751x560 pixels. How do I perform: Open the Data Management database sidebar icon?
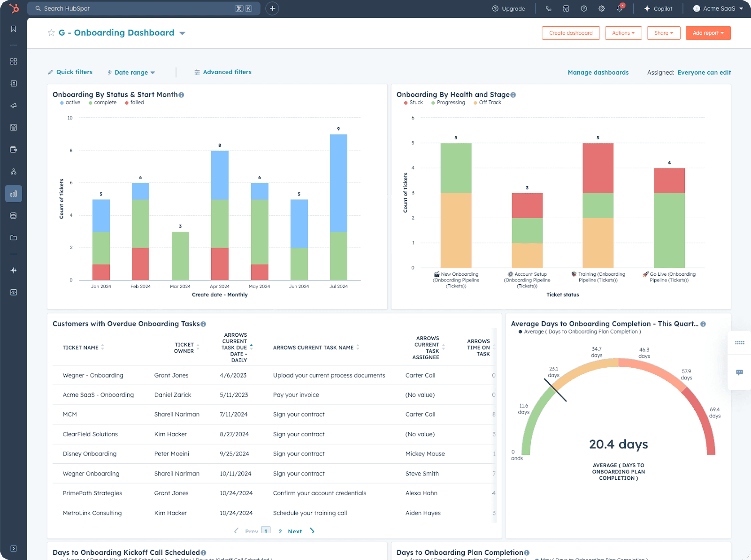pos(14,216)
